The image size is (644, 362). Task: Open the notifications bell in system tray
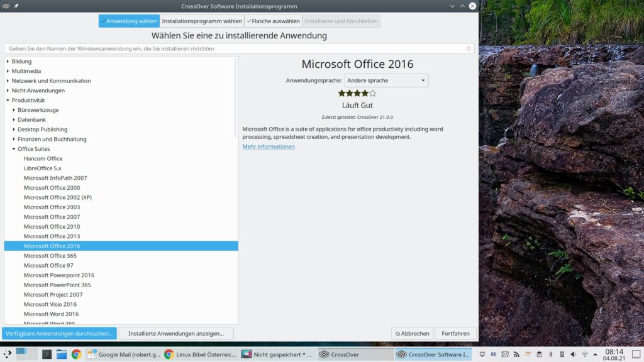coord(482,354)
